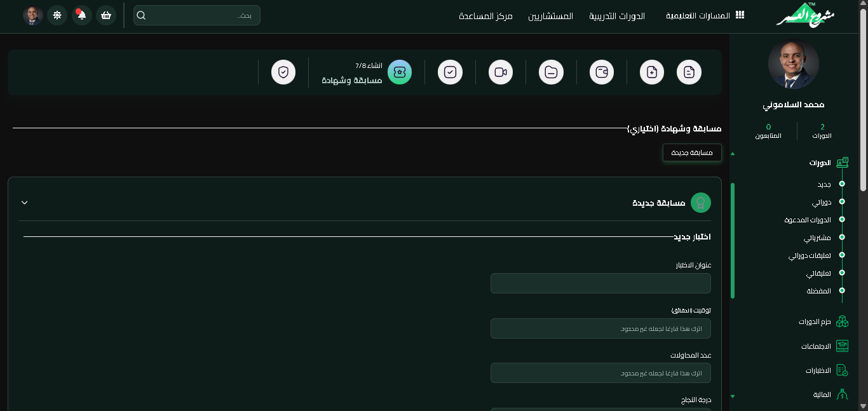Open the notifications bell
Viewport: 868px width, 411px height.
coord(81,15)
